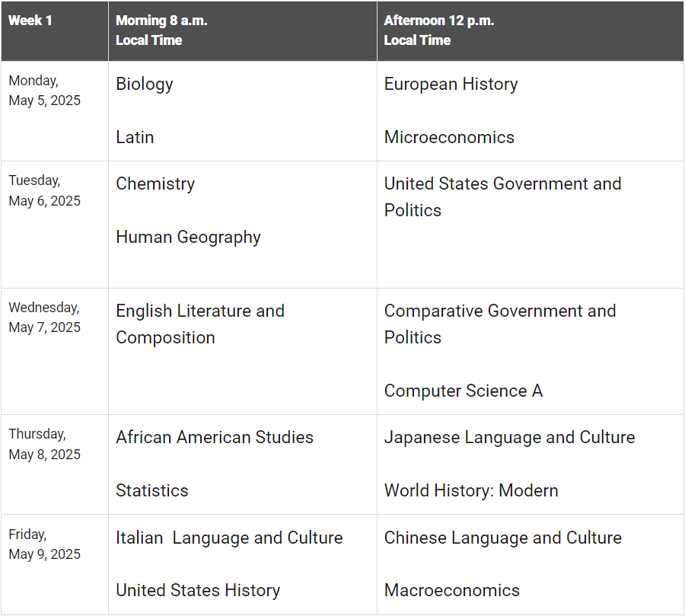
Task: Click the Computer Science A exam
Action: tap(463, 391)
